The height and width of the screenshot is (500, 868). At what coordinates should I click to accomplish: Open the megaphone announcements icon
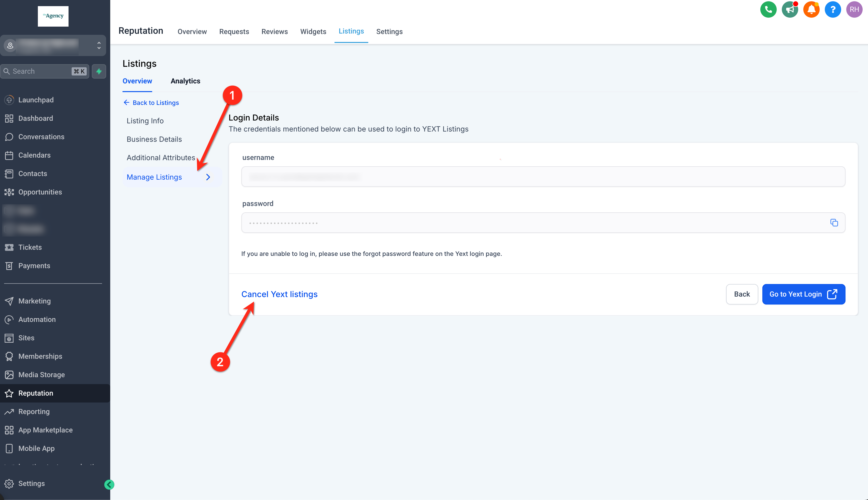point(789,9)
